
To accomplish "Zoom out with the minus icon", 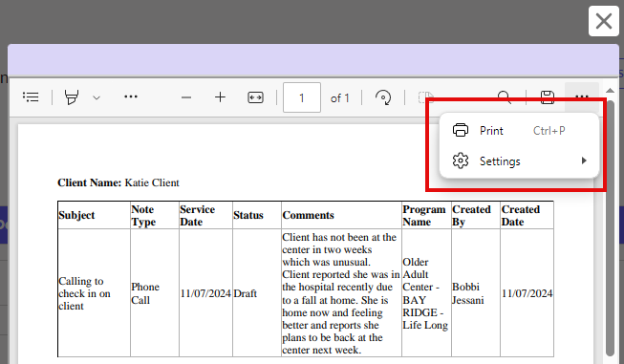I will coord(186,97).
